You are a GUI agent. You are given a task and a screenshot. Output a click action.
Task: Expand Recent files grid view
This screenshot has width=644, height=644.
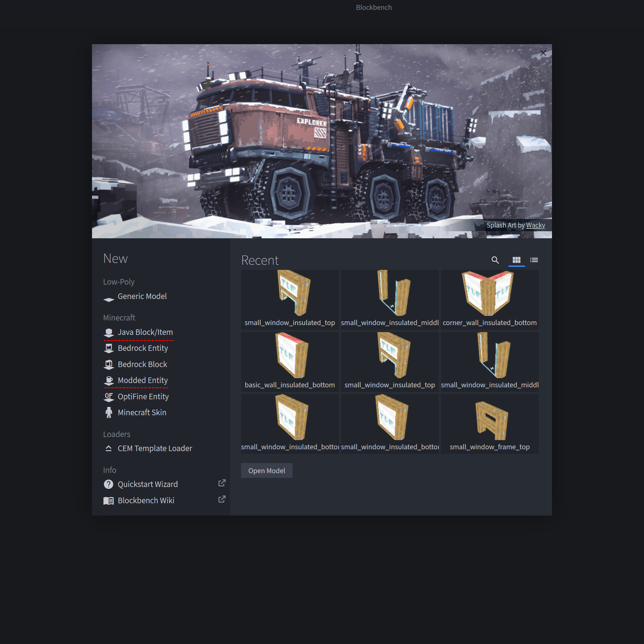coord(517,260)
